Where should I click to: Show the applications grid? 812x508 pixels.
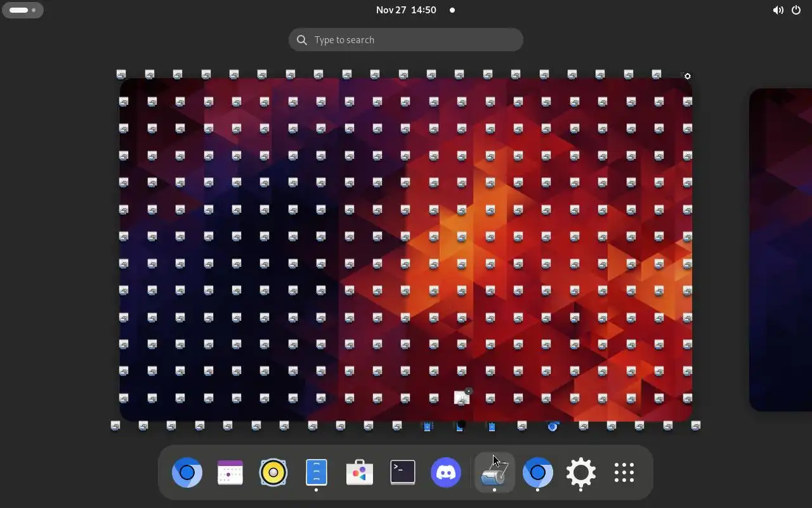click(624, 472)
